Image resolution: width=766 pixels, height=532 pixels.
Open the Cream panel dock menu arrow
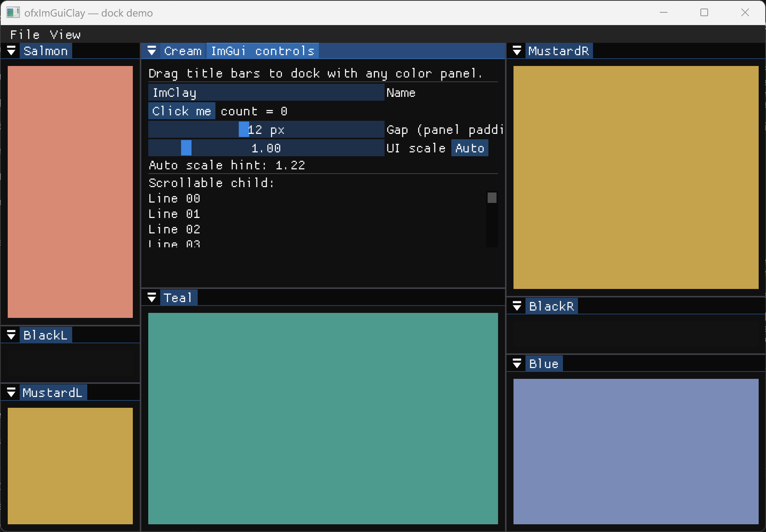pyautogui.click(x=152, y=51)
